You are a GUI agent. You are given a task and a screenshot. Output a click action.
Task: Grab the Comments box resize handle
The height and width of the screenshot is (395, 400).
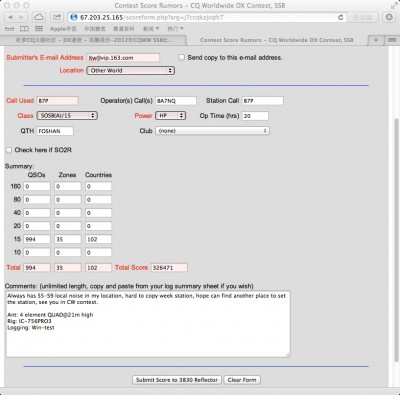(288, 355)
